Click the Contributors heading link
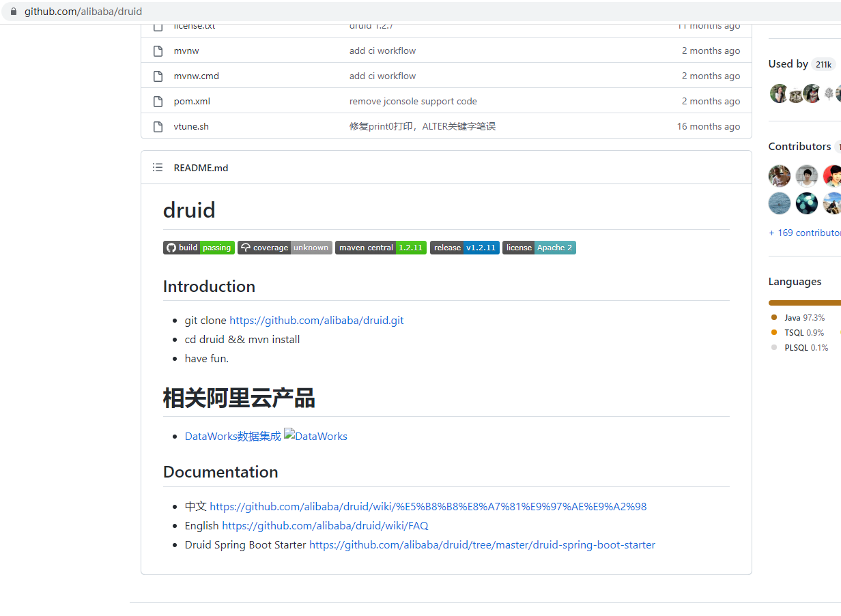Screen dimensions: 841x616 tap(799, 147)
